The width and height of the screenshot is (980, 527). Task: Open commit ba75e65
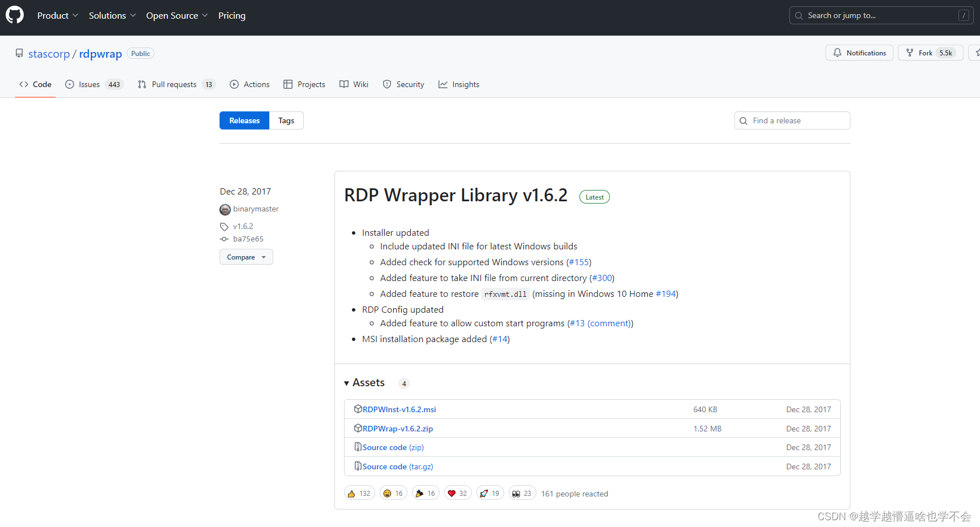tap(248, 239)
